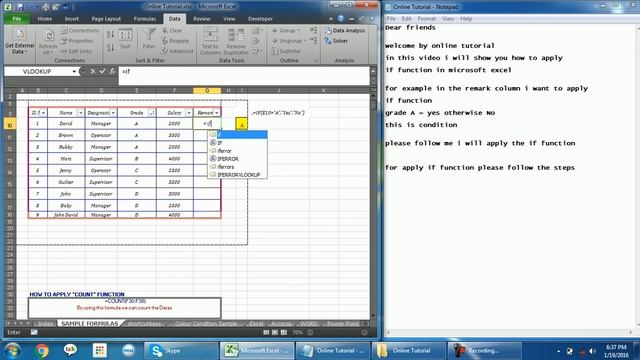This screenshot has height=360, width=640.
Task: Sort Z to A descending
Action: 110,48
